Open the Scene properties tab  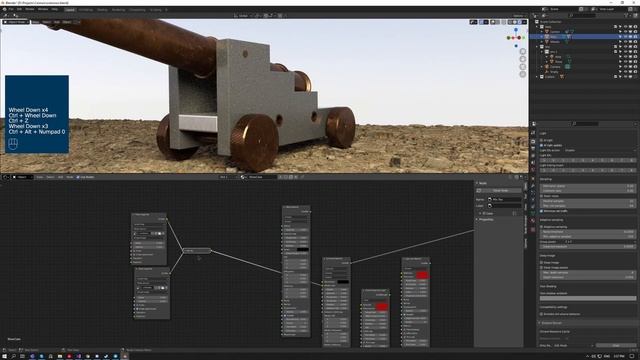533,163
